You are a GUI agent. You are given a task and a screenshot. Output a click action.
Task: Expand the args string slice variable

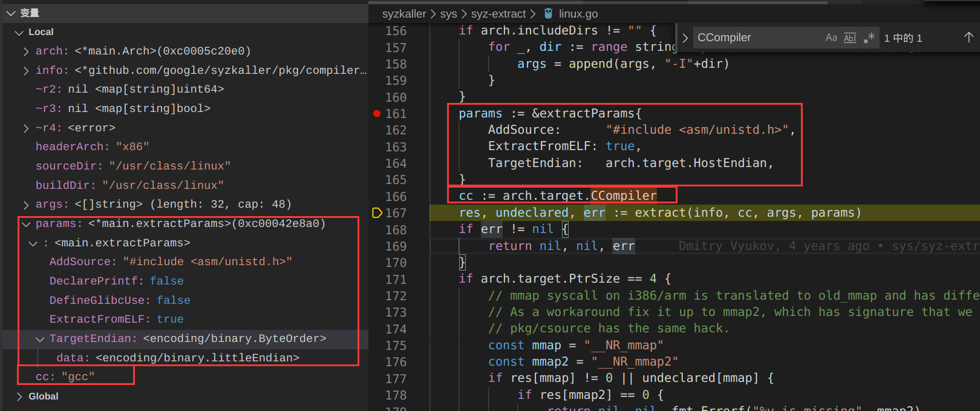tap(25, 205)
